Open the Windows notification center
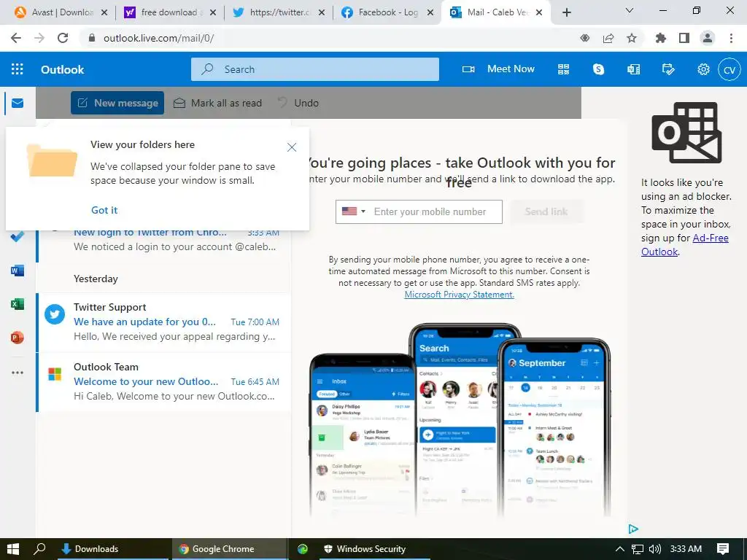The width and height of the screenshot is (747, 560). click(723, 549)
